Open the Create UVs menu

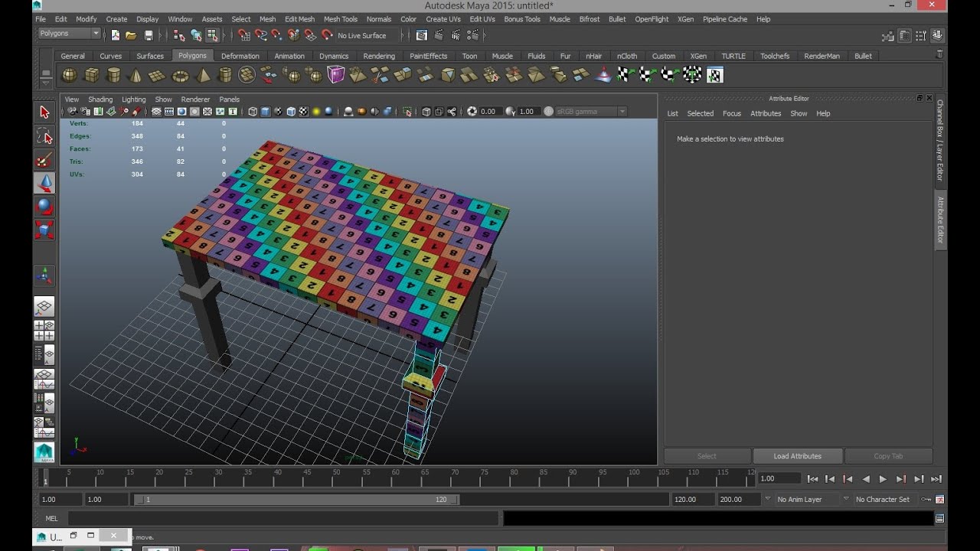click(443, 19)
